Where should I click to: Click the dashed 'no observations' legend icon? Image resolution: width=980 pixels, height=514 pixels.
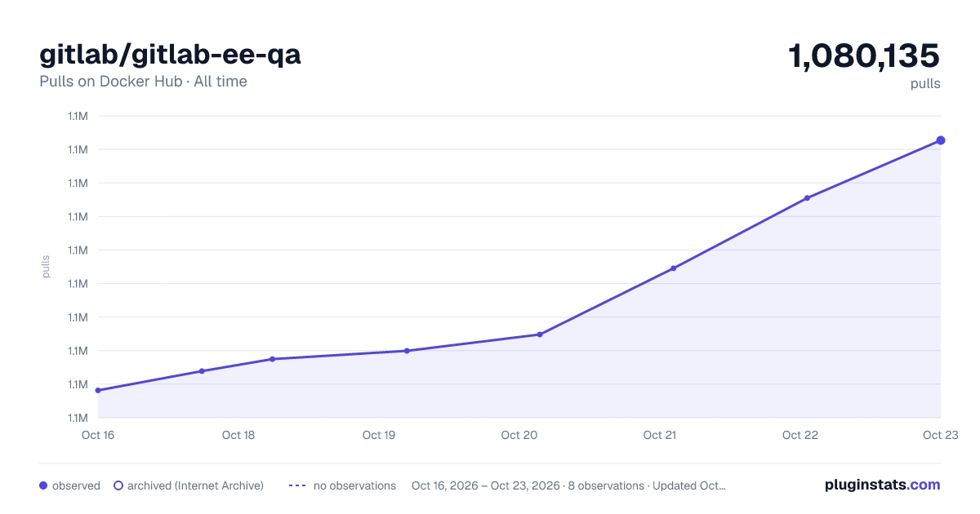(297, 485)
